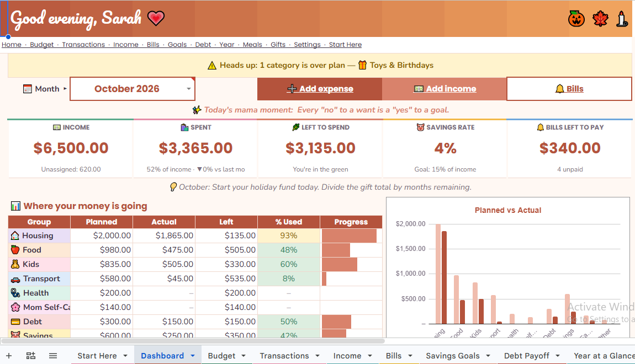Viewport: 635px width, 364px height.
Task: Click the Bills Left to Pay bell icon
Action: [540, 127]
